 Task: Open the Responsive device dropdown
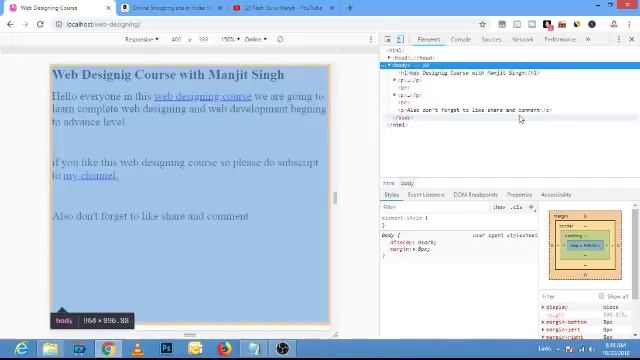pos(142,39)
